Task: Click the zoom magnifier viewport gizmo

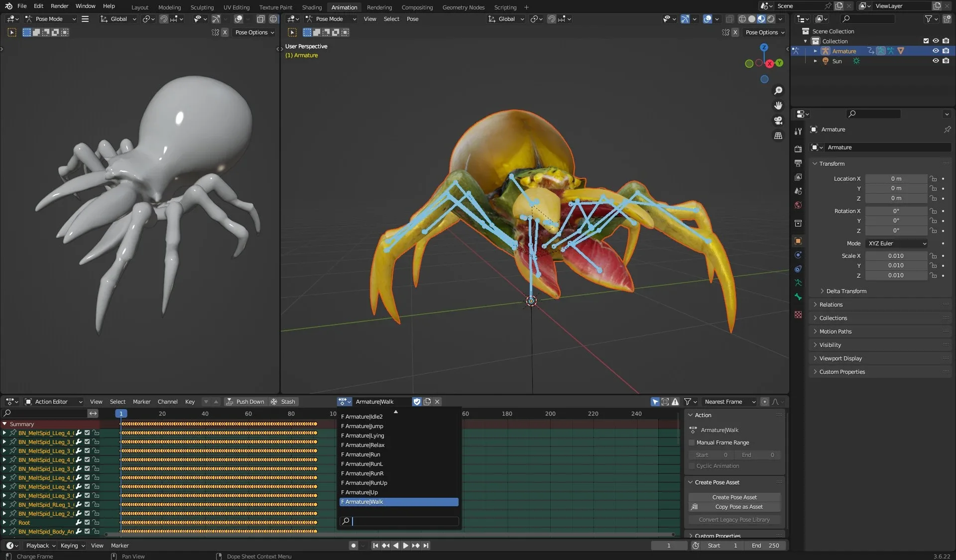Action: point(778,91)
